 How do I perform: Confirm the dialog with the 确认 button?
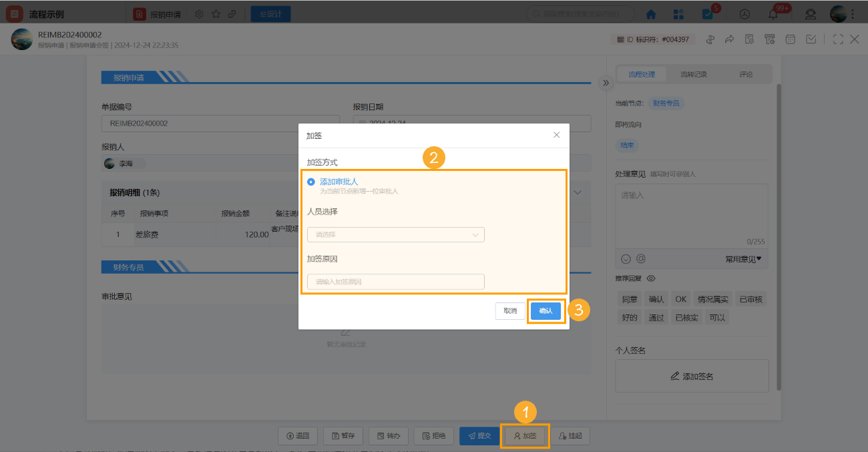[x=546, y=310]
